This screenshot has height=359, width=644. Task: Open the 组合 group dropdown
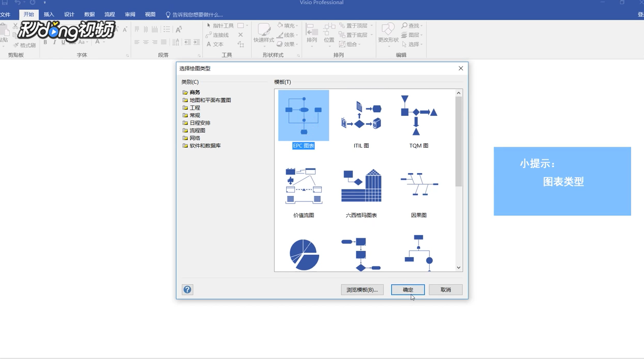tap(350, 44)
